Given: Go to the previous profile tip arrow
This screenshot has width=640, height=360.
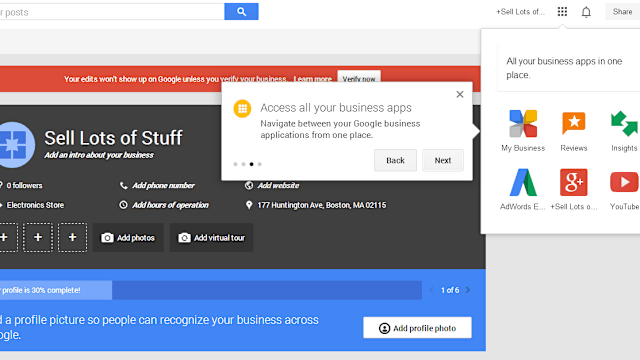Looking at the screenshot, I should [431, 290].
